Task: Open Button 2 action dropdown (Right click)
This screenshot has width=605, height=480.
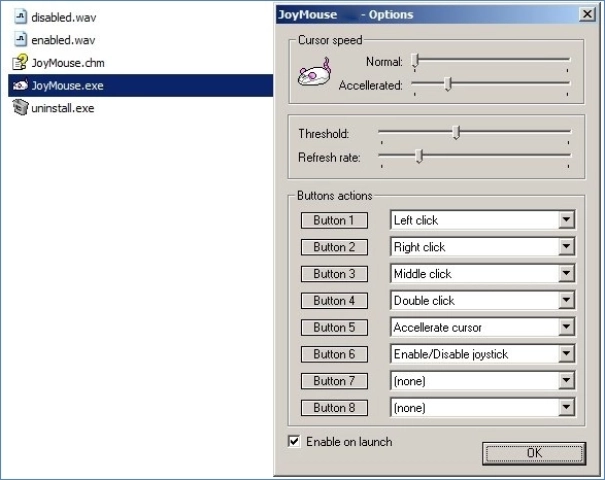Action: point(566,247)
